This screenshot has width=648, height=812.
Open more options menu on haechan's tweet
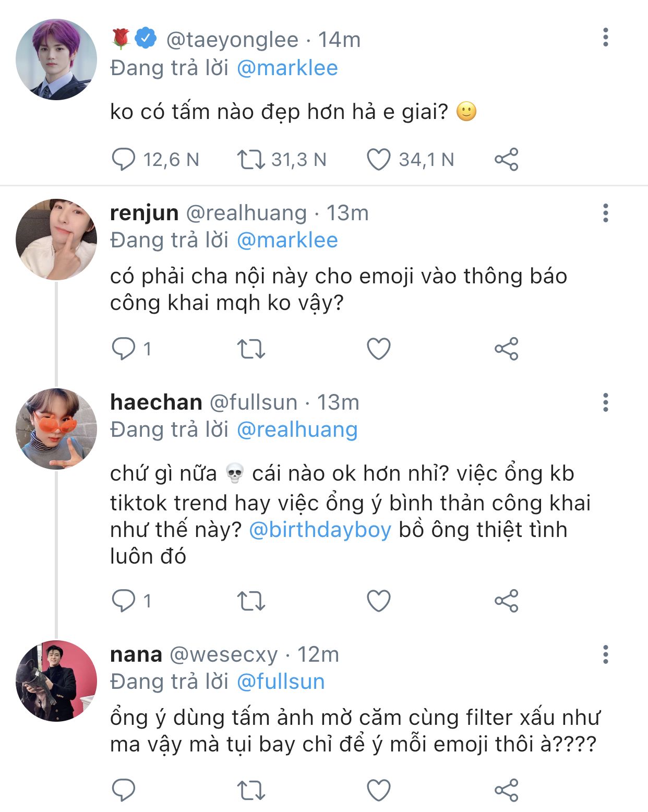[605, 402]
